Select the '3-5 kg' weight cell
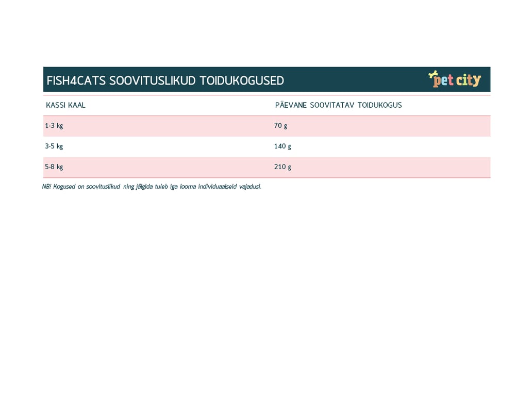Viewport: 532px width, 396px height. pyautogui.click(x=54, y=146)
